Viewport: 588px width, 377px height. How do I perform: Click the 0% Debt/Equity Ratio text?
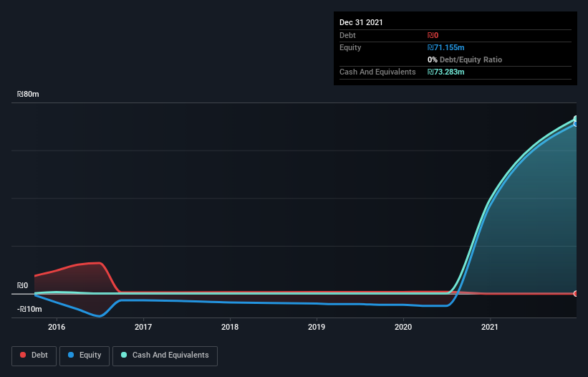tap(465, 59)
